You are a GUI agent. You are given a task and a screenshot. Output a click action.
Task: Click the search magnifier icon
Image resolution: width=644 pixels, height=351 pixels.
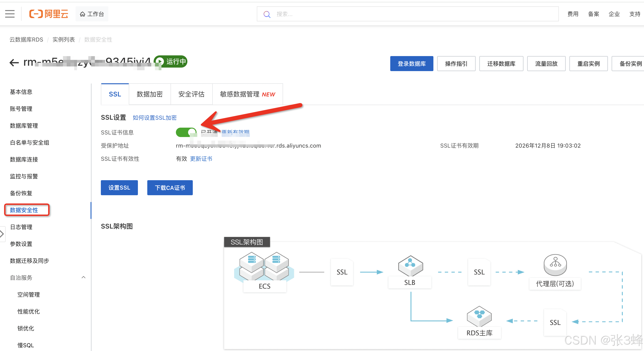click(x=267, y=14)
